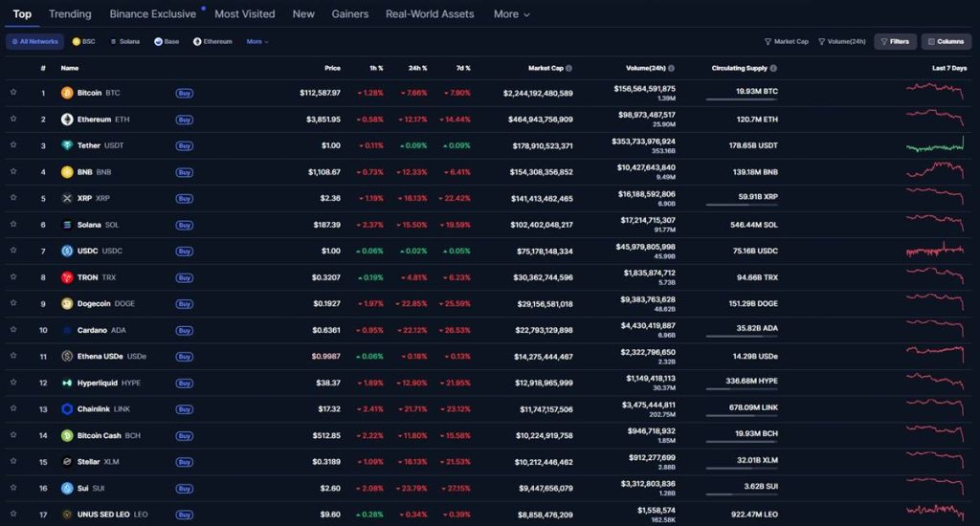Open the Binance Exclusive tab

click(x=152, y=13)
